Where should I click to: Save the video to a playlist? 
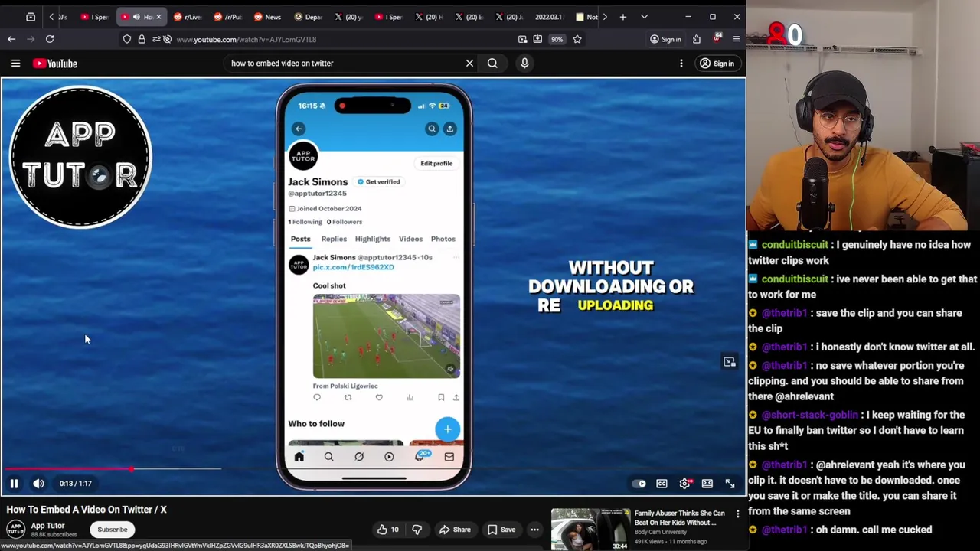tap(501, 530)
